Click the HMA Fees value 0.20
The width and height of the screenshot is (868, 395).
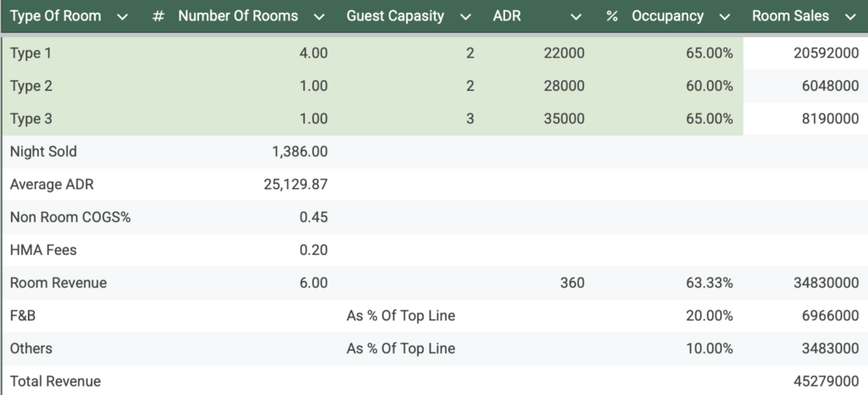coord(314,250)
